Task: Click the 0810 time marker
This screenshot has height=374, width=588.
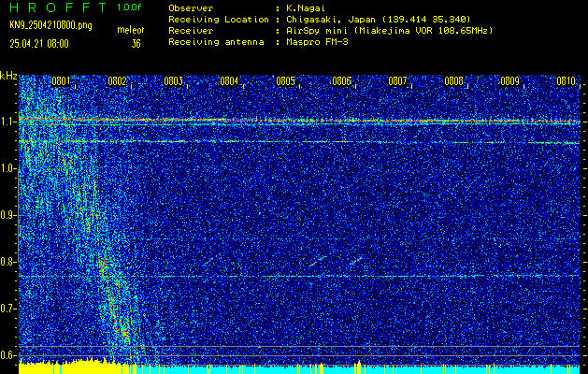Action: click(566, 80)
